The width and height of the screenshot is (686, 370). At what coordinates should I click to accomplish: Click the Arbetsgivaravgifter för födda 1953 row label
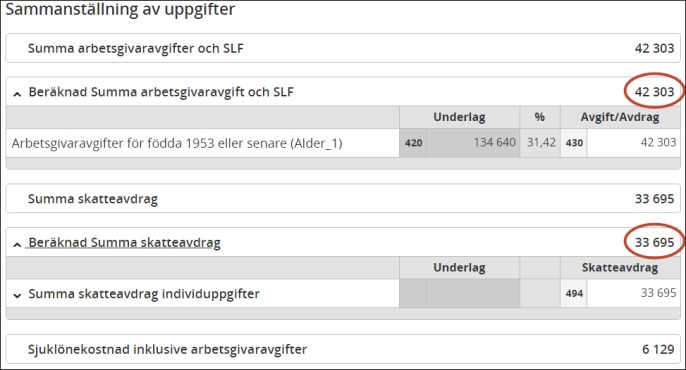pyautogui.click(x=177, y=143)
